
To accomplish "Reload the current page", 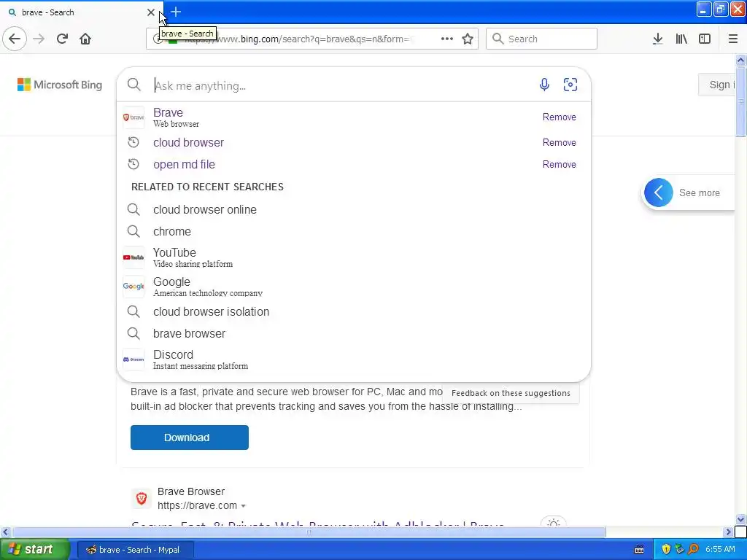I will coord(62,39).
